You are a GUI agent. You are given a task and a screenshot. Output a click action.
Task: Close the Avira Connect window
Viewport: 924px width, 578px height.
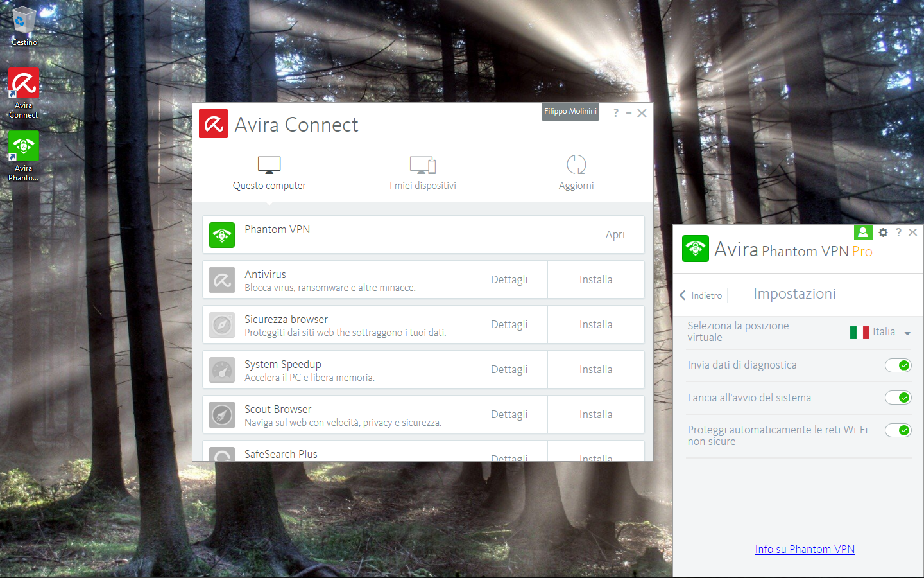(642, 113)
